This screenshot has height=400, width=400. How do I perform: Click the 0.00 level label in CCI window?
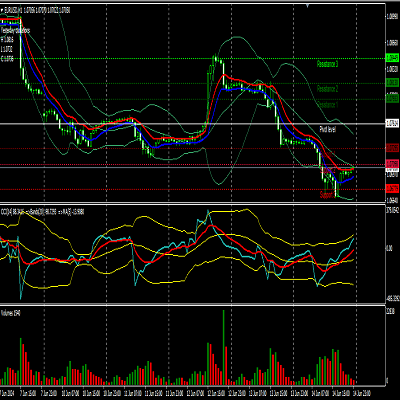[x=389, y=248]
